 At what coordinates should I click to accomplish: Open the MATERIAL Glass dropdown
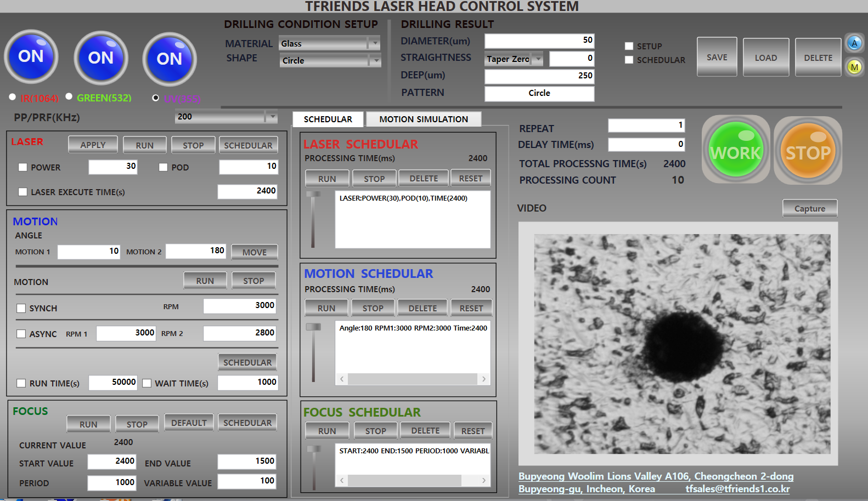[x=330, y=43]
